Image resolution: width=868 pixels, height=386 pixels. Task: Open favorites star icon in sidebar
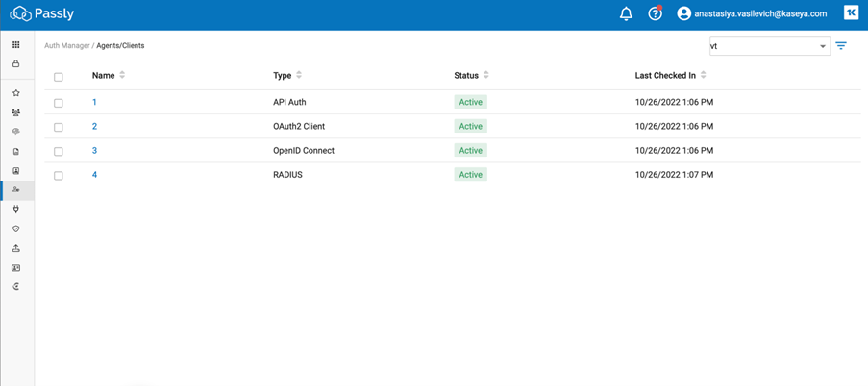(x=16, y=93)
